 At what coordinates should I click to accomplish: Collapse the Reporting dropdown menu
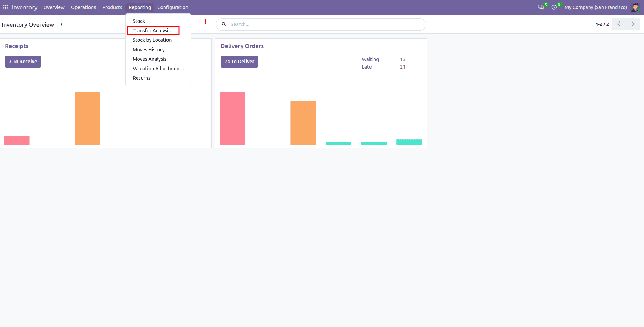[x=140, y=7]
